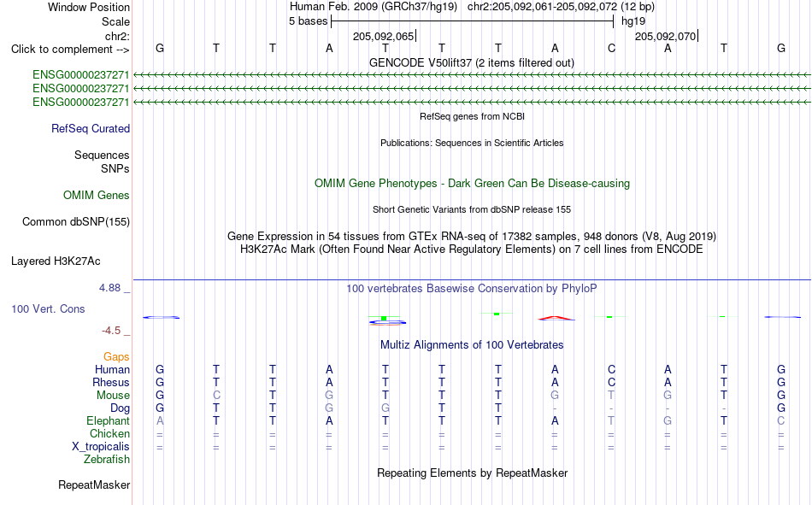Screen dimensions: 812x505
Task: Click the Short Genetic Variants dbSNP title
Action: point(472,209)
